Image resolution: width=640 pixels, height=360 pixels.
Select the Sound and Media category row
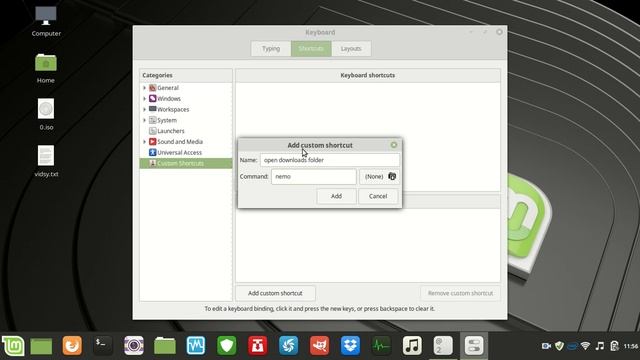[186, 142]
